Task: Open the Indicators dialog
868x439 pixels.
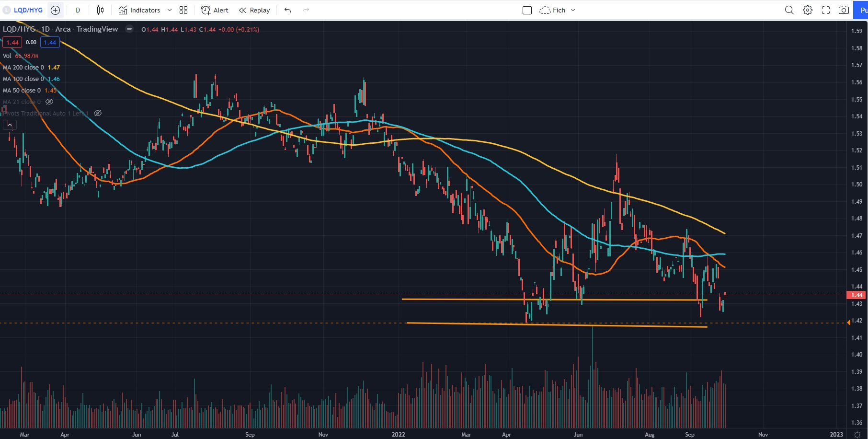Action: click(x=139, y=10)
